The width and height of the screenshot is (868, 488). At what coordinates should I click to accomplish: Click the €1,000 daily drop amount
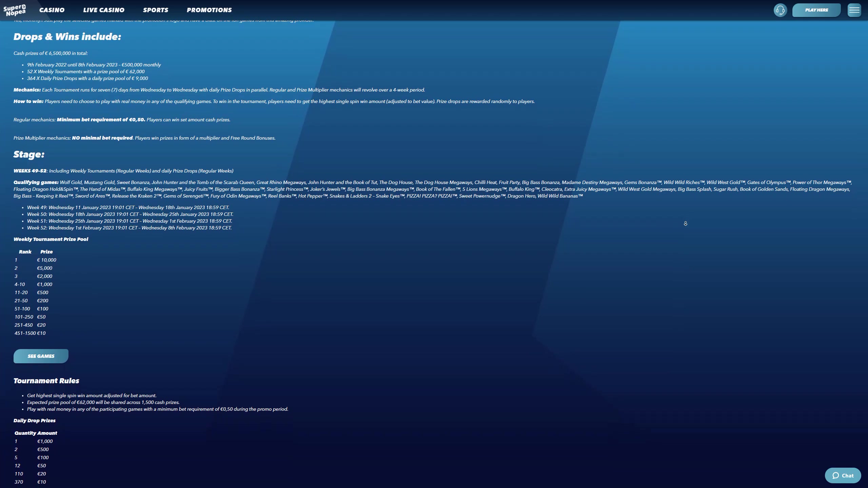[45, 441]
